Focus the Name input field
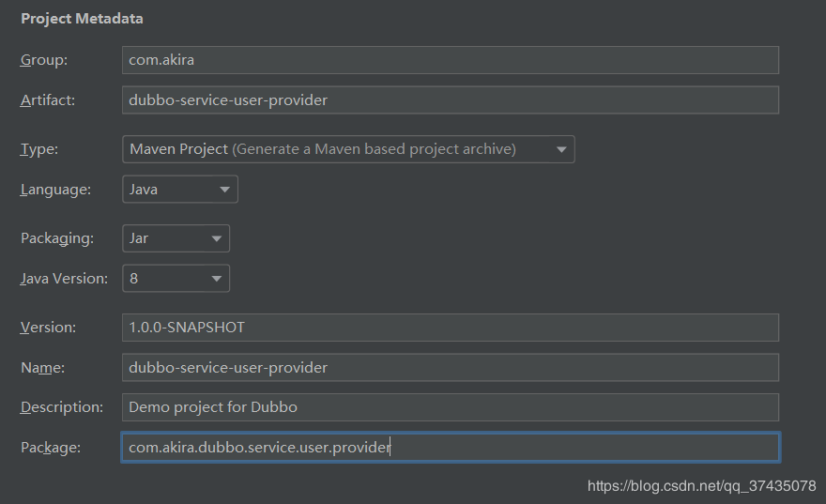 click(451, 368)
